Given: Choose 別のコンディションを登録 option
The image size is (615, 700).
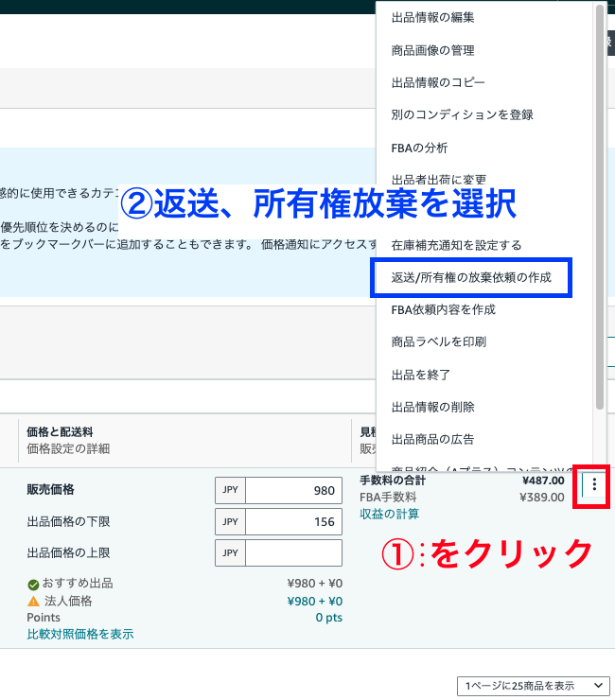Looking at the screenshot, I should tap(462, 114).
